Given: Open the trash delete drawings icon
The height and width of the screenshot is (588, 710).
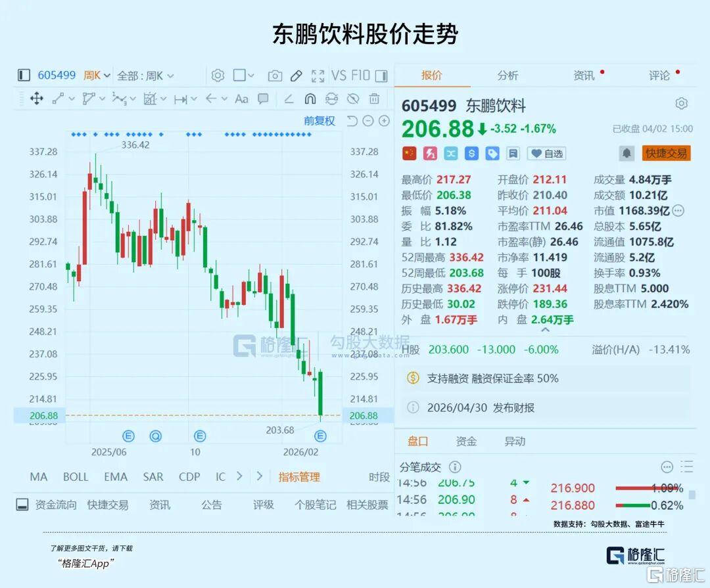Looking at the screenshot, I should coord(373,99).
